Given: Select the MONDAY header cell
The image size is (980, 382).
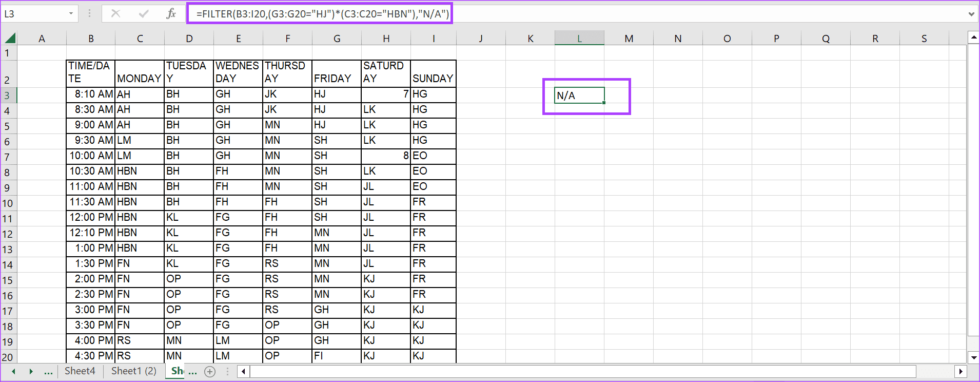Looking at the screenshot, I should 140,73.
